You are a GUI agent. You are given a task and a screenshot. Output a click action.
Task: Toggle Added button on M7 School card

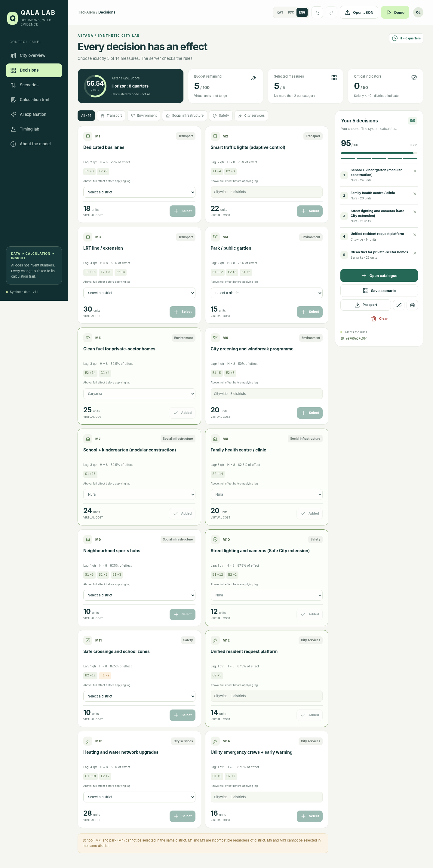[182, 513]
